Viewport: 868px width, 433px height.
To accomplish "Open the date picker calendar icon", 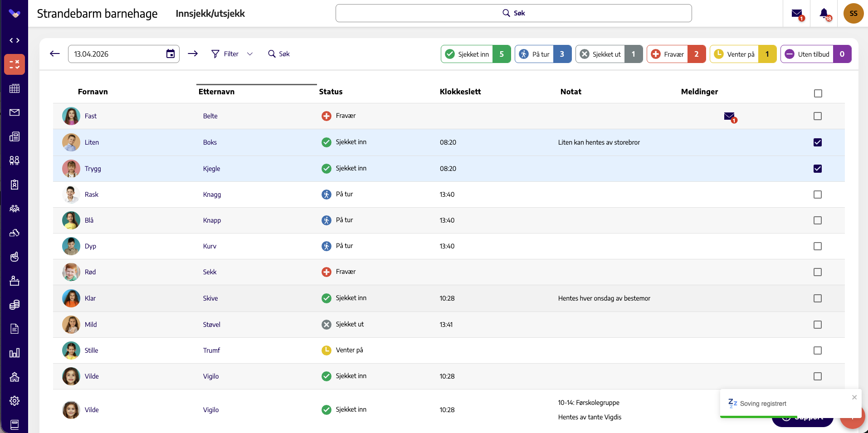I will [171, 54].
